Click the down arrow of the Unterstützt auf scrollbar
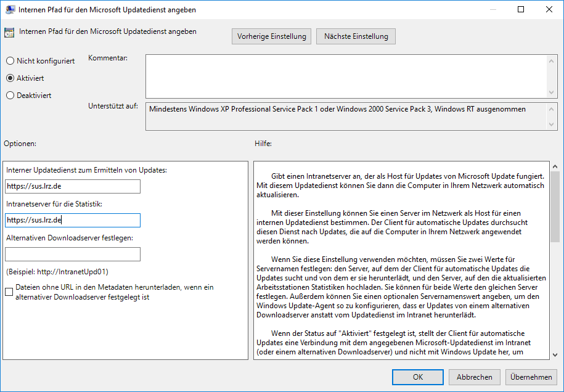The image size is (564, 392). point(552,125)
